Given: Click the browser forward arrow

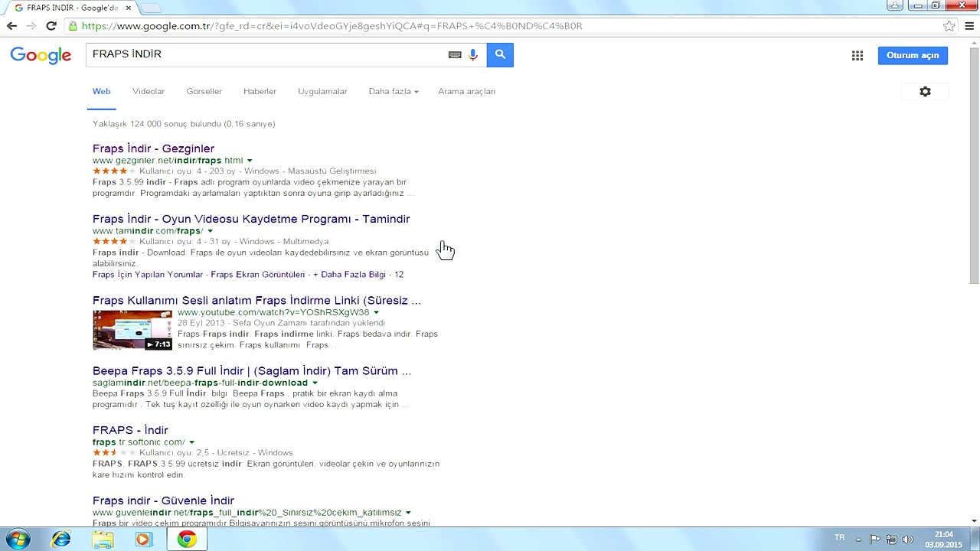Looking at the screenshot, I should 31,25.
